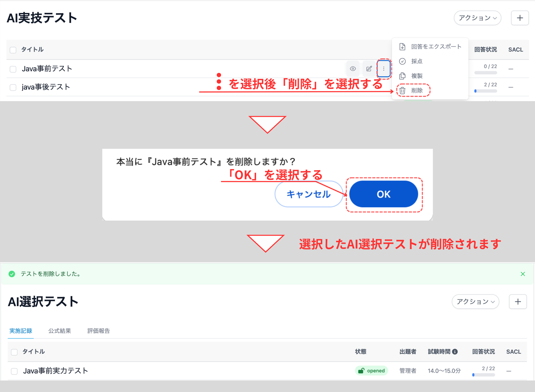Click the 回答をエクスポート download icon
The image size is (535, 392).
point(402,47)
